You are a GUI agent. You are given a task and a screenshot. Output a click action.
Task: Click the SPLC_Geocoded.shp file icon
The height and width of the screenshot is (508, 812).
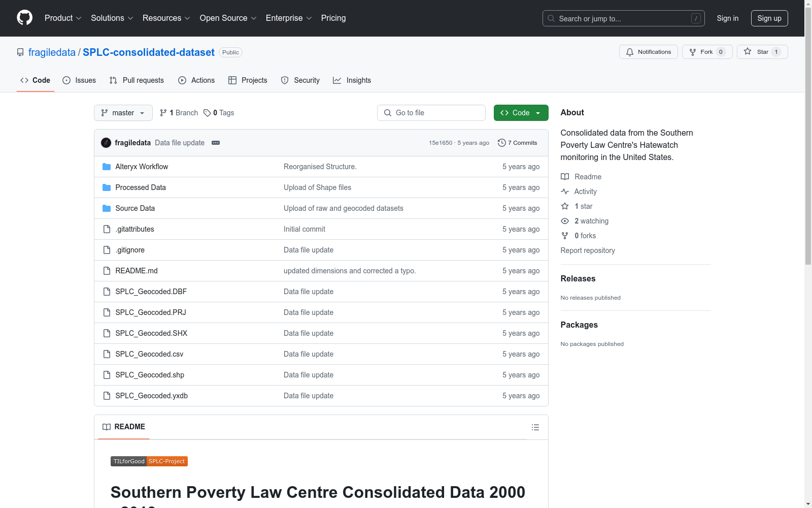tap(107, 375)
